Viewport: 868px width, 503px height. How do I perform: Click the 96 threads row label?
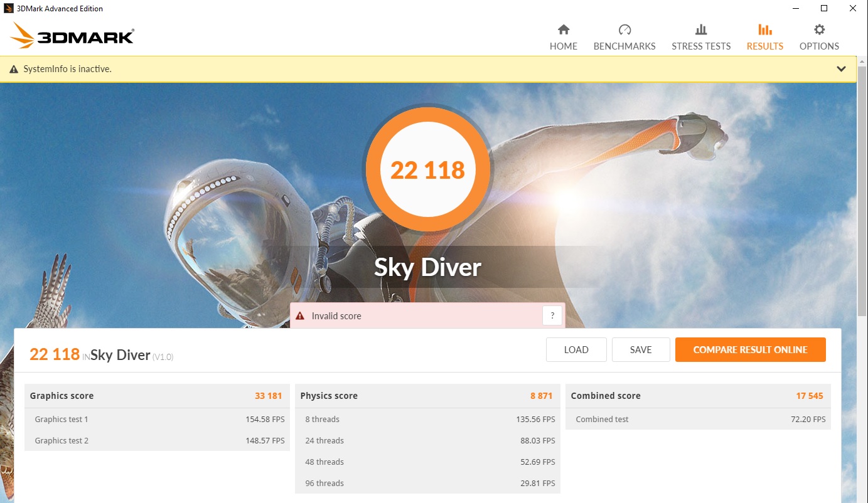[324, 484]
